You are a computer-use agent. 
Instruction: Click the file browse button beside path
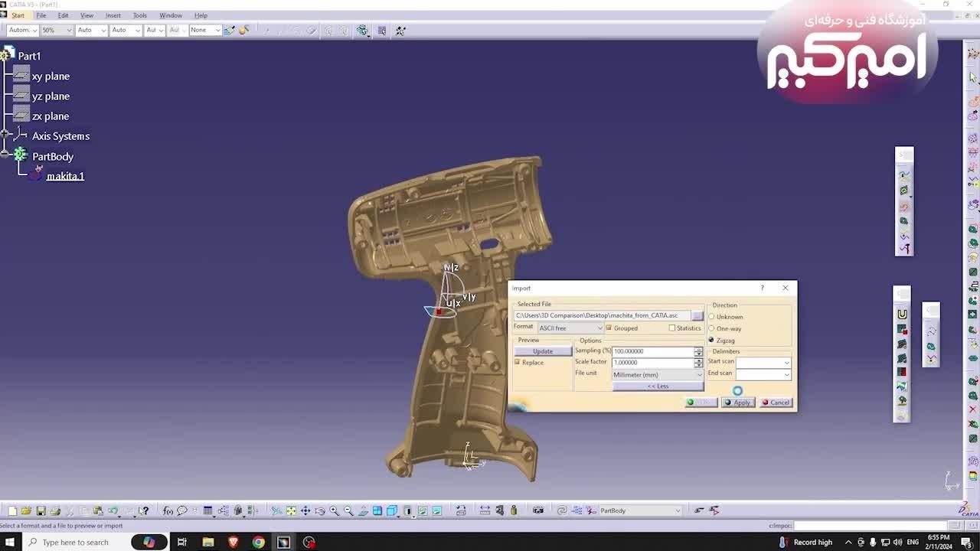697,315
